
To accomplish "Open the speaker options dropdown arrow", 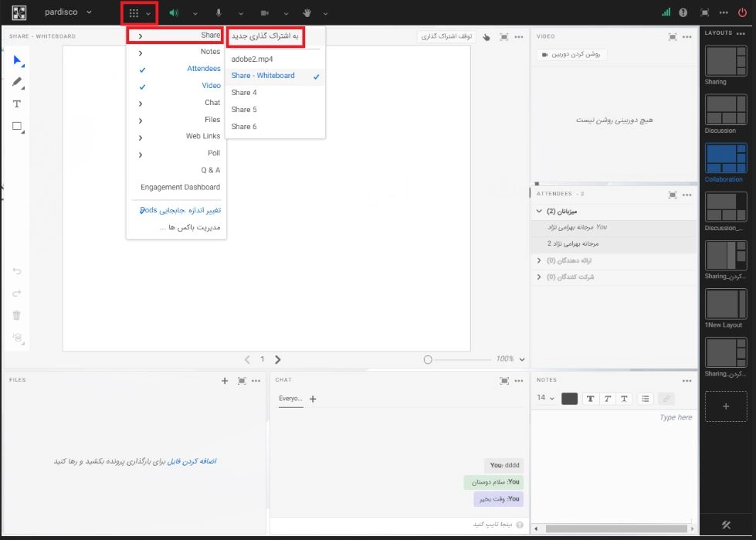I will (x=195, y=13).
